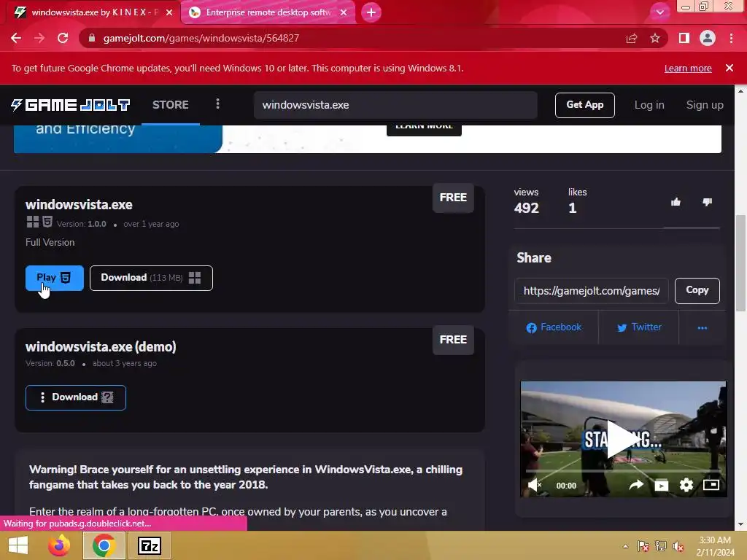Click the Chrome forward arrow
Screen dimensions: 747x560
click(39, 38)
